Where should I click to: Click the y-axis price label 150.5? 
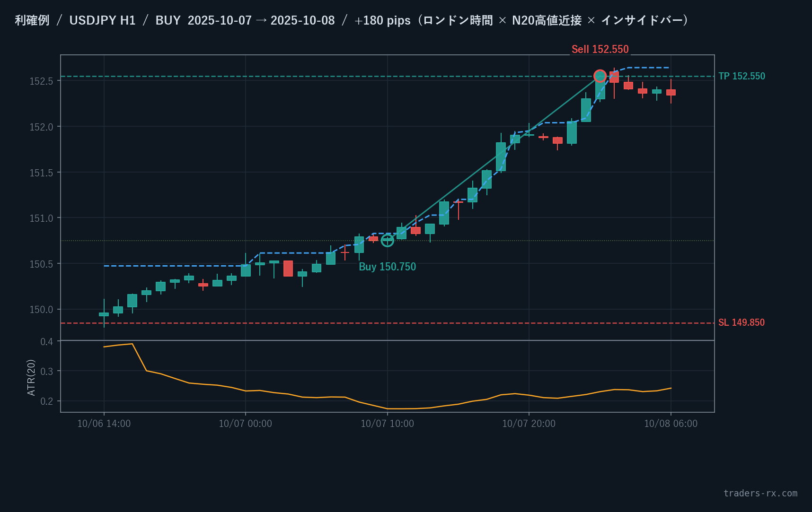tap(41, 264)
